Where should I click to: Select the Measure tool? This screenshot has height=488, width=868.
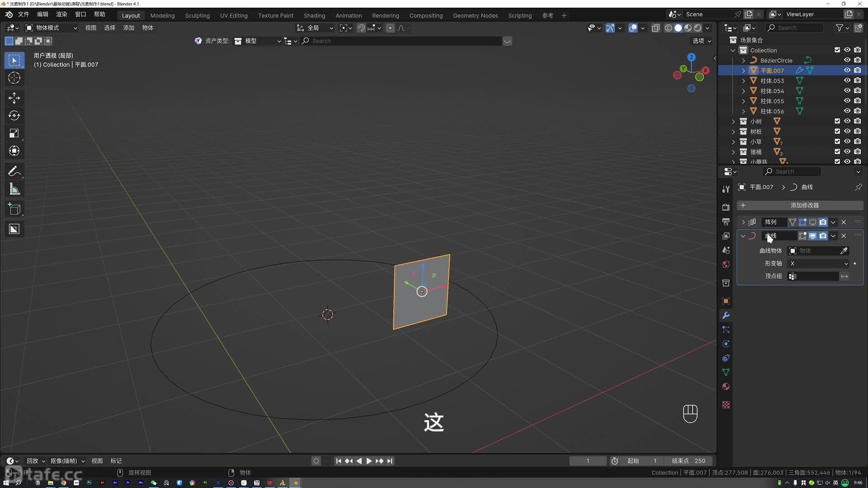pyautogui.click(x=14, y=189)
